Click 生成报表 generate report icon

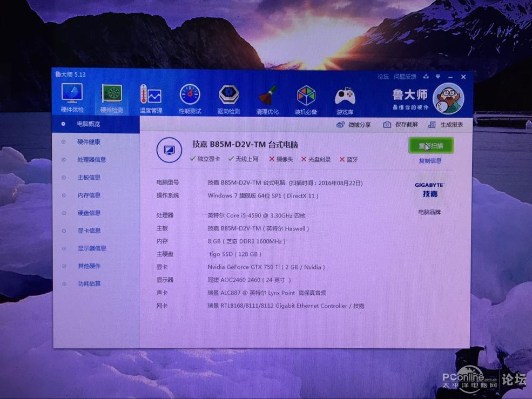(432, 125)
